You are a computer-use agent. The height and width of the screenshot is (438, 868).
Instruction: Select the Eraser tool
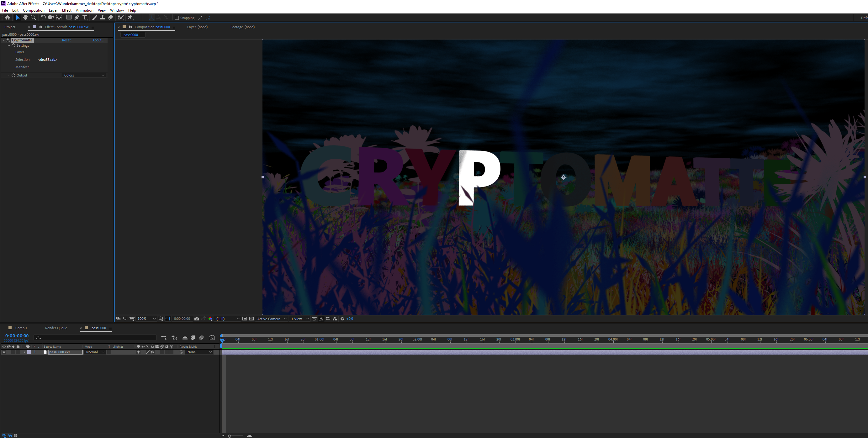[110, 18]
